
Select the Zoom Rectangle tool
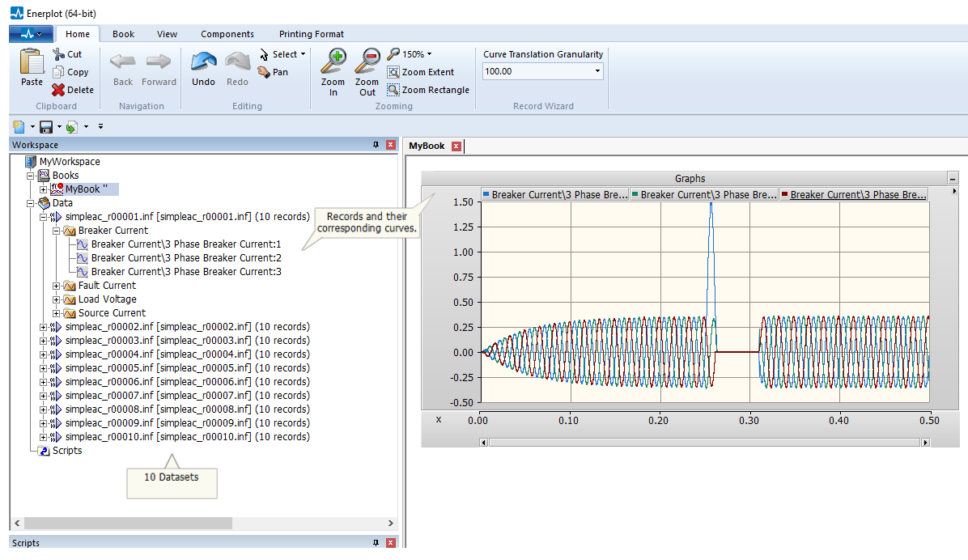[x=428, y=90]
